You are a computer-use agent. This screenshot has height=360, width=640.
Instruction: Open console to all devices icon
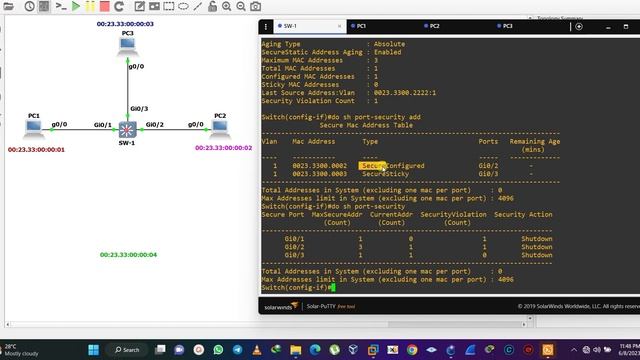[x=61, y=6]
